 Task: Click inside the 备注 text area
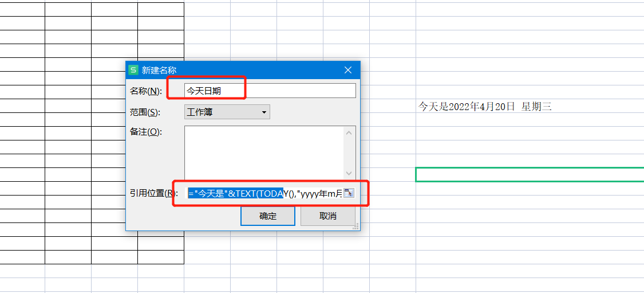click(x=264, y=152)
